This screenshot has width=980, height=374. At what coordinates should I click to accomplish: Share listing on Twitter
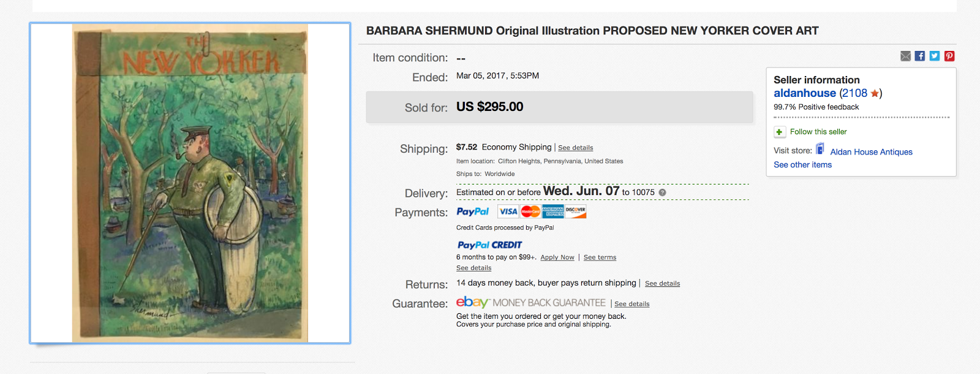tap(935, 56)
